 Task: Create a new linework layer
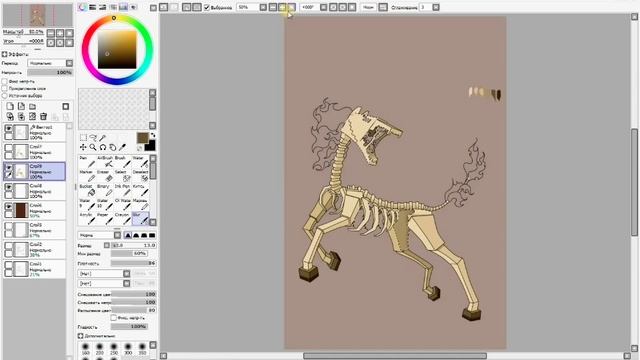point(21,107)
